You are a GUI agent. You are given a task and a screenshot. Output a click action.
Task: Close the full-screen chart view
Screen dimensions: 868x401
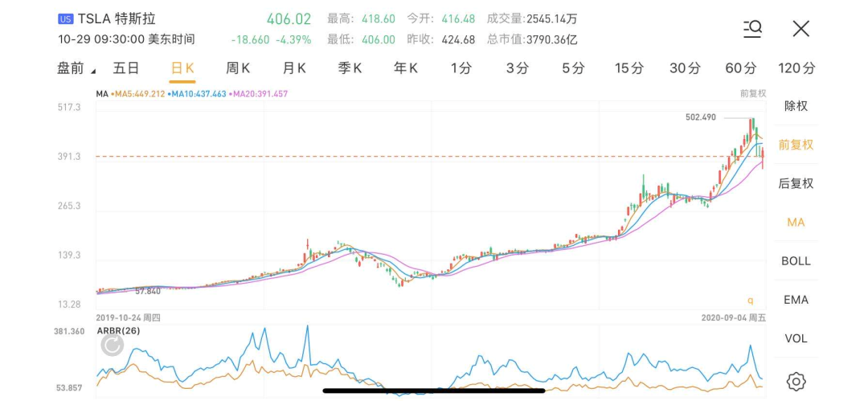[801, 29]
